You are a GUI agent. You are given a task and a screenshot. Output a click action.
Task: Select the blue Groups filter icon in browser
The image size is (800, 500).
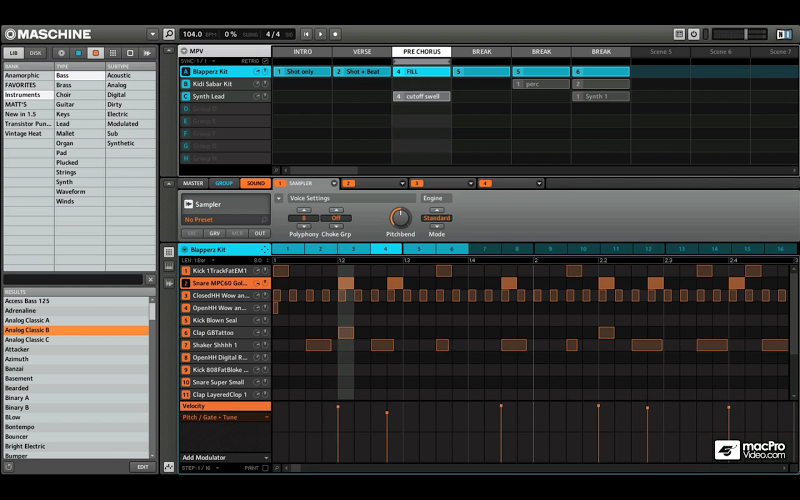tap(78, 53)
